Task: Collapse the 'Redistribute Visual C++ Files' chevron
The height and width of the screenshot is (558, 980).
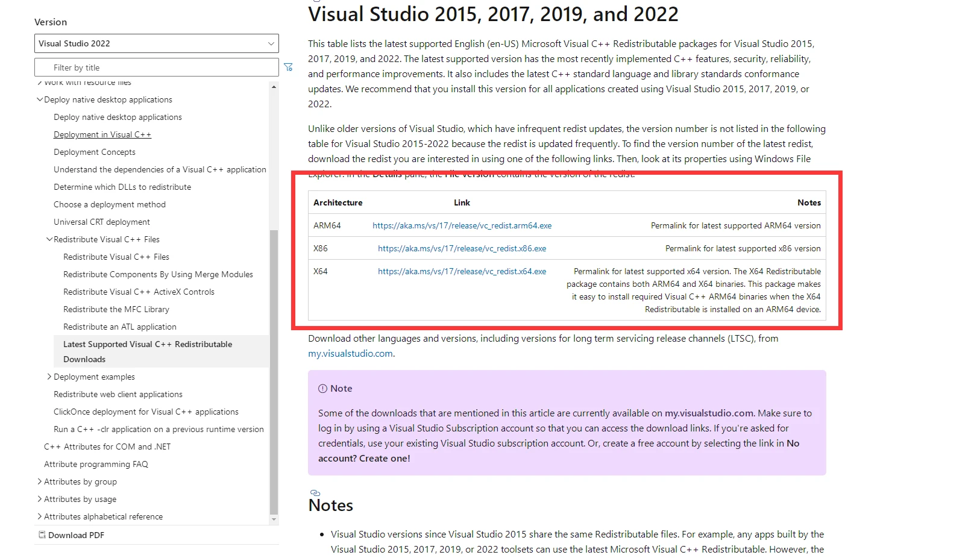Action: [x=49, y=239]
